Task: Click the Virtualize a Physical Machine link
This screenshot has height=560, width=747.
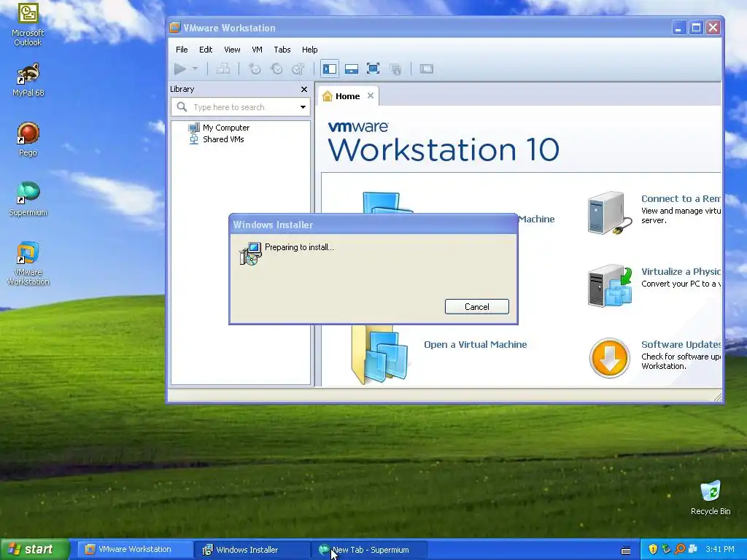Action: coord(681,271)
